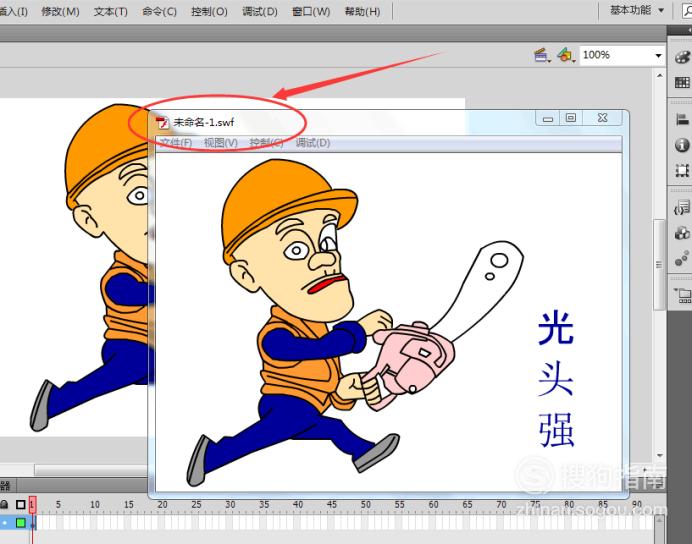Click the search magnifier icon in the top bar
This screenshot has height=544, width=692.
[688, 11]
